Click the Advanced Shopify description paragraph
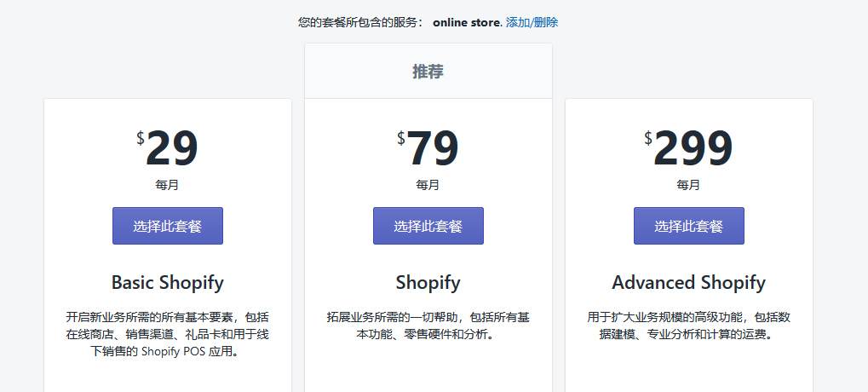868x392 pixels. tap(688, 326)
